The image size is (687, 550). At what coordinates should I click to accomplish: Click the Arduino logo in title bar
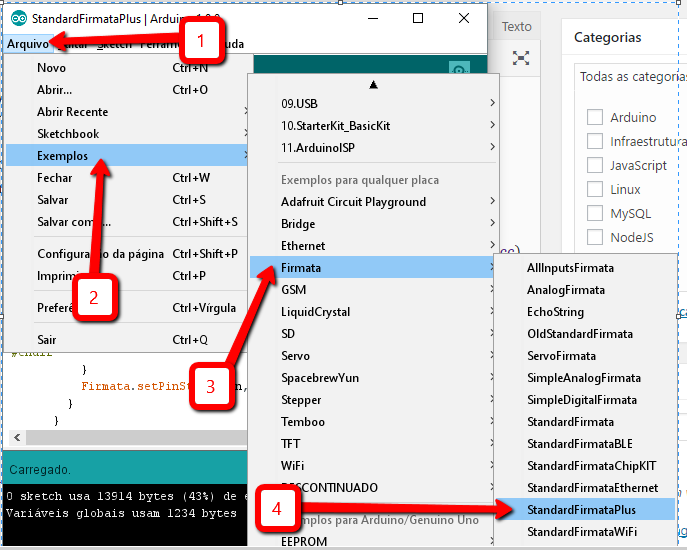click(19, 18)
